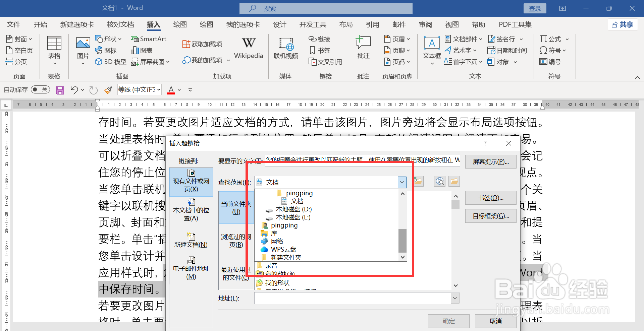Insert an icon using 图标
Image resolution: width=644 pixels, height=331 pixels.
(x=106, y=51)
